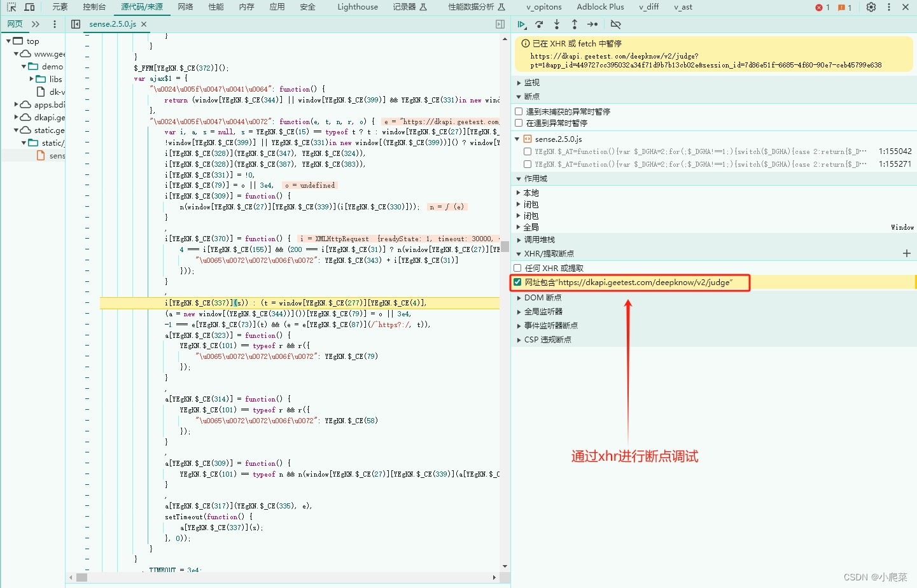
Task: Open the 应用 (Application) tab
Action: pos(277,7)
